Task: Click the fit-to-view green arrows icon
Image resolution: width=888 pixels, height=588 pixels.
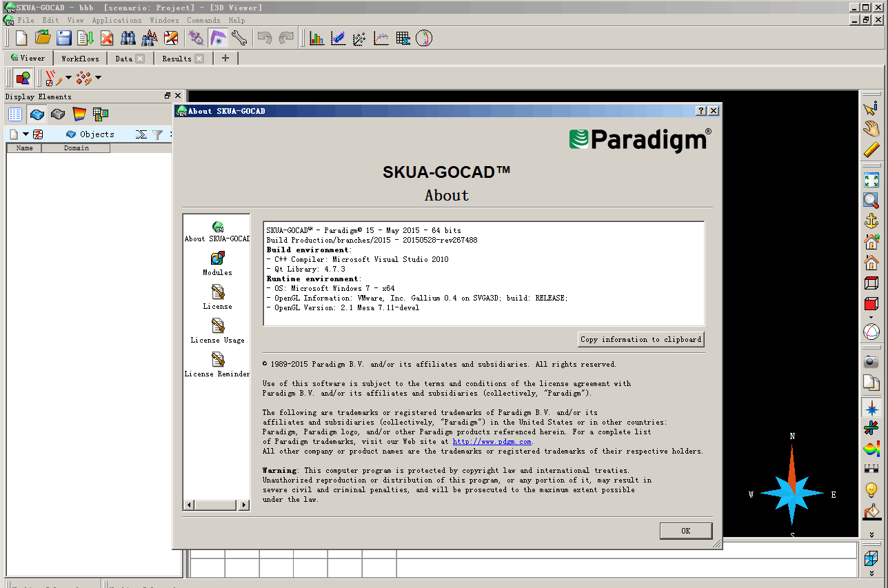Action: tap(871, 180)
